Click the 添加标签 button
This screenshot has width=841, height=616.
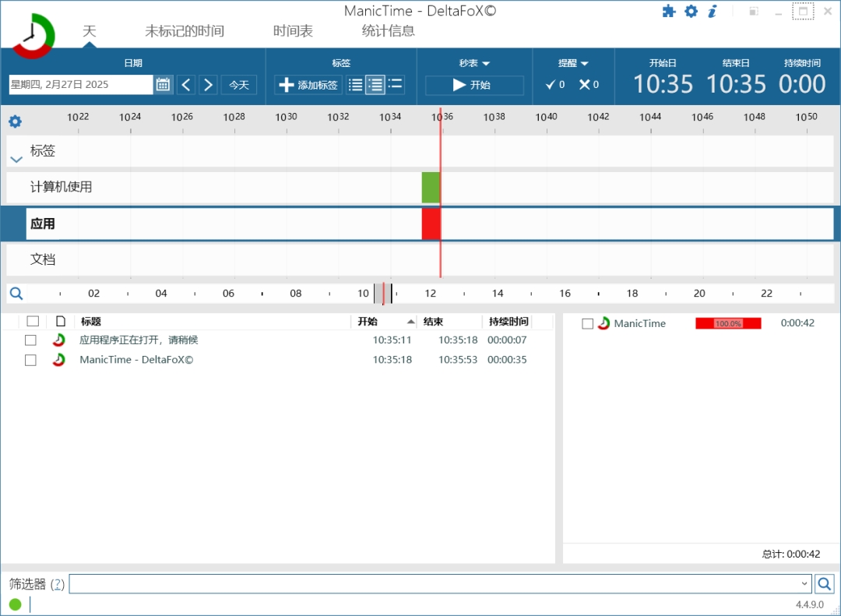coord(308,85)
